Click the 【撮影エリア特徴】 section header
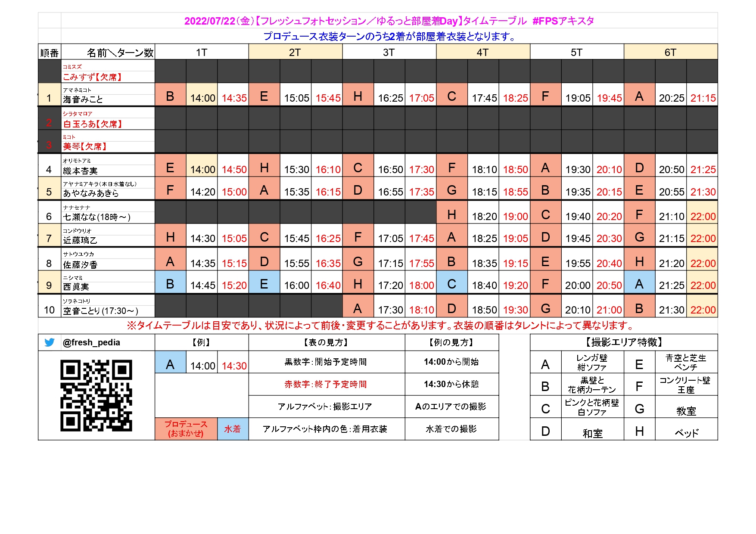The width and height of the screenshot is (756, 534). pyautogui.click(x=623, y=342)
